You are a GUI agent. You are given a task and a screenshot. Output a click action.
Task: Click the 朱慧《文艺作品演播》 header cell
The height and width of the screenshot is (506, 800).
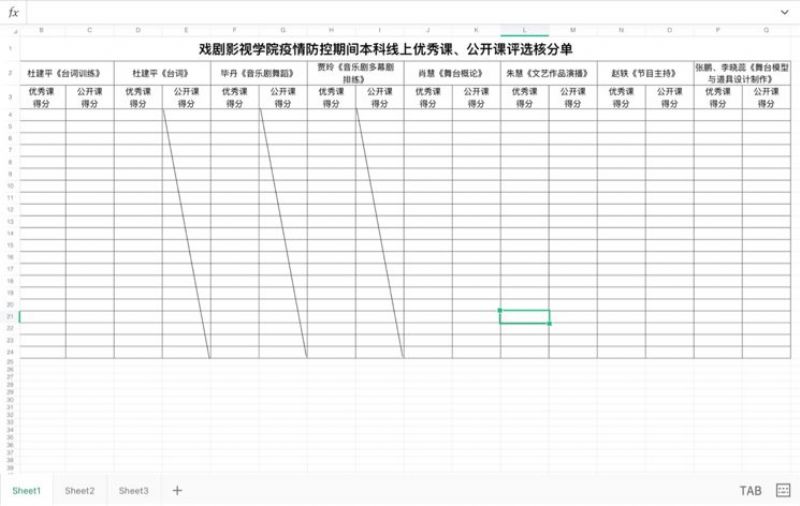coord(549,73)
